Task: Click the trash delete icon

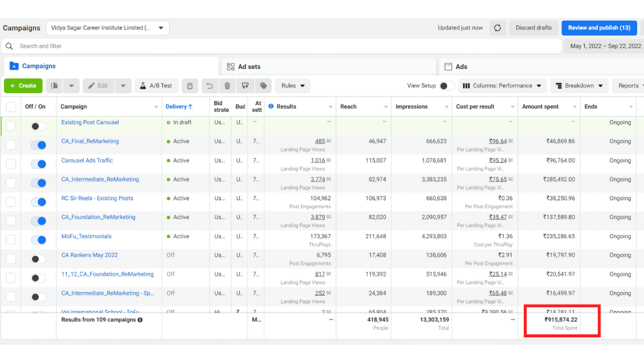Action: [x=227, y=86]
